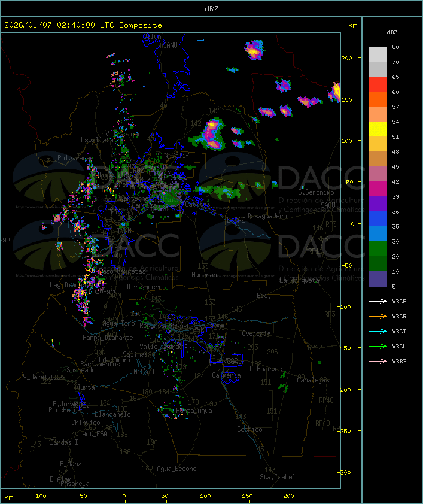Click the orange VBCR arrow icon
This screenshot has width=423, height=504.
tap(378, 316)
